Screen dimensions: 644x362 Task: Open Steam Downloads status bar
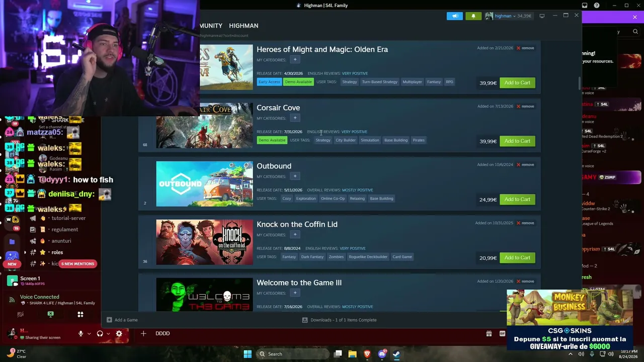pyautogui.click(x=339, y=320)
